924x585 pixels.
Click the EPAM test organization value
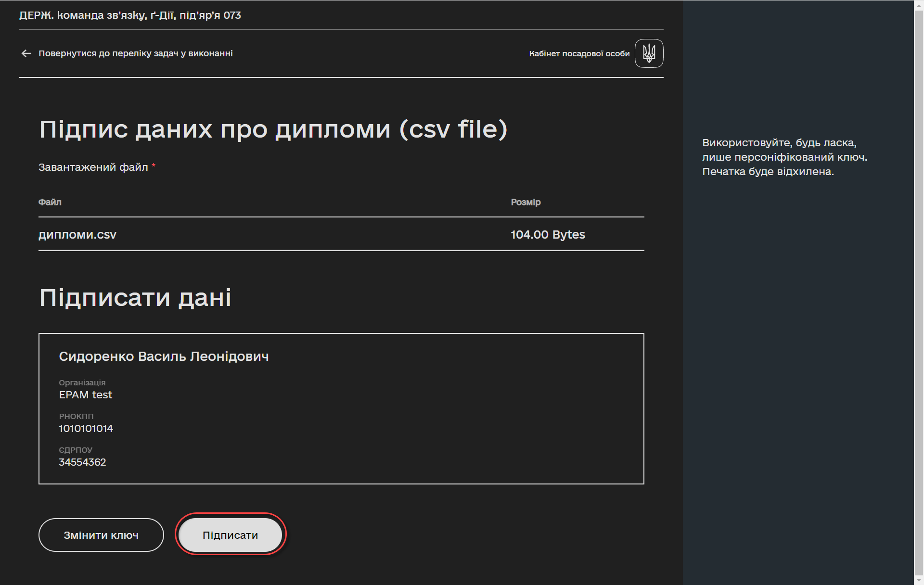(86, 395)
